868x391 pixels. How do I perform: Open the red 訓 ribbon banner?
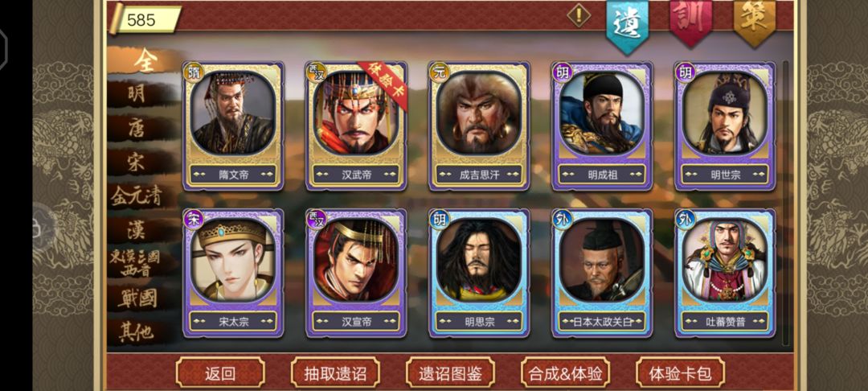691,21
